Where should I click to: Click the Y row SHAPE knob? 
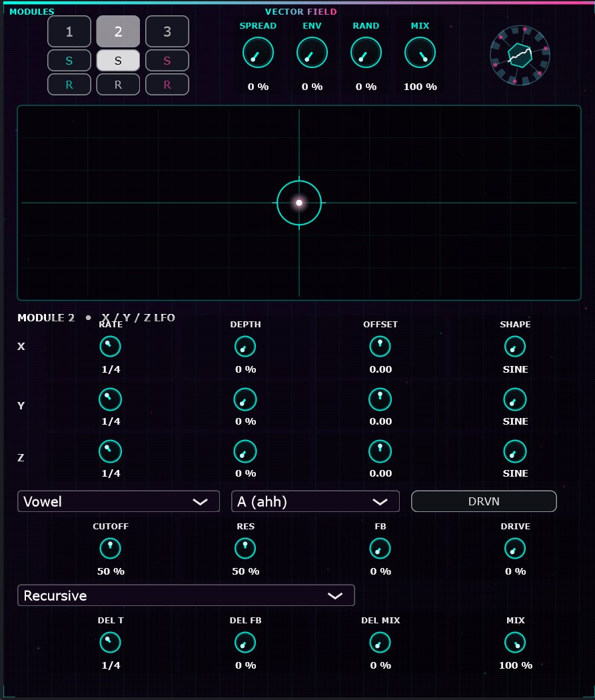515,399
